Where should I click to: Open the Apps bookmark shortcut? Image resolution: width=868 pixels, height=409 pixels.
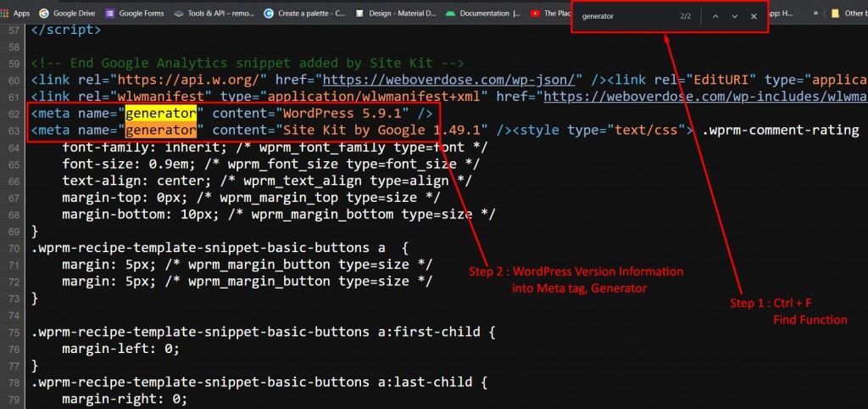tap(17, 14)
